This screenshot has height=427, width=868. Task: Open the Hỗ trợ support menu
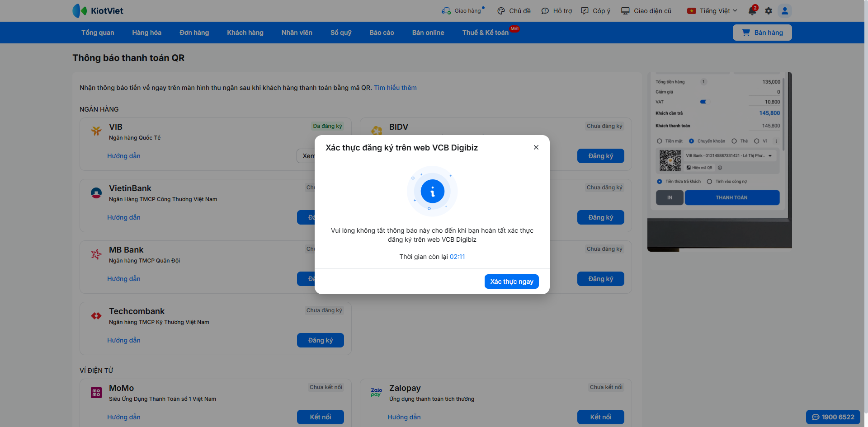coord(557,11)
